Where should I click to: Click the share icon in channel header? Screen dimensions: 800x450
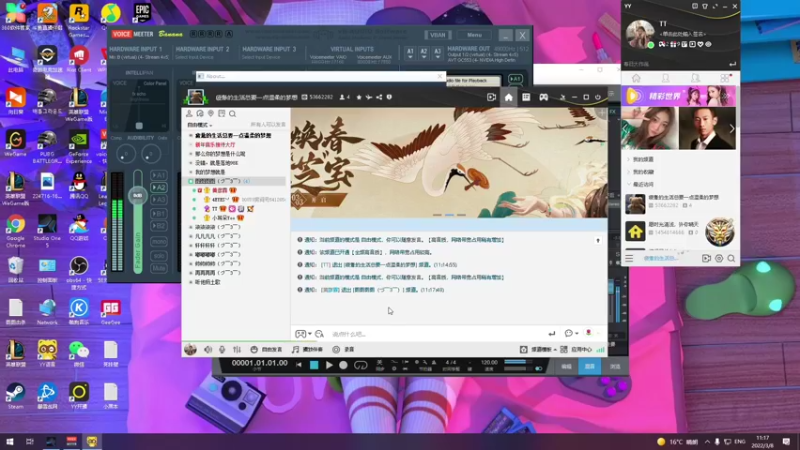[379, 97]
